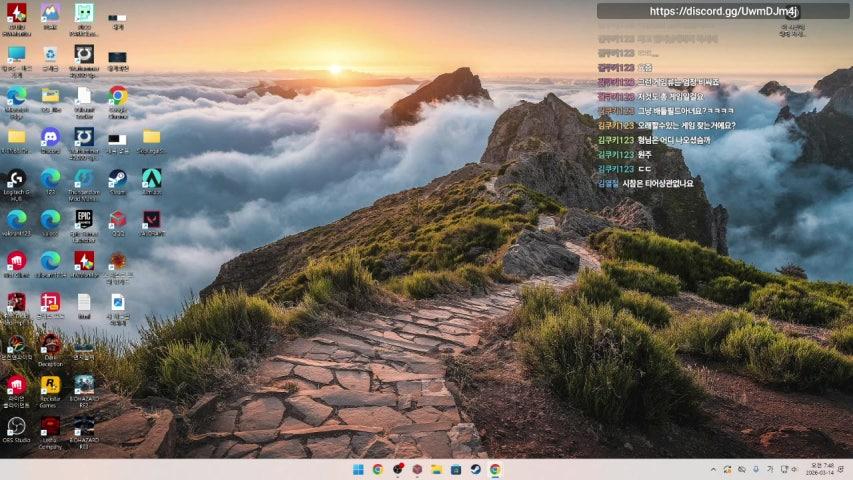Screen dimensions: 853x480
Task: Open File Explorer from the taskbar
Action: (x=436, y=469)
